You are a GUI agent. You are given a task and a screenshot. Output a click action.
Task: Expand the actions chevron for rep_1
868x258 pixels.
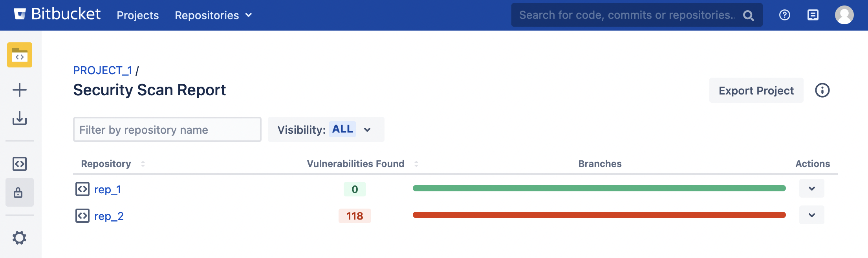[x=811, y=189]
